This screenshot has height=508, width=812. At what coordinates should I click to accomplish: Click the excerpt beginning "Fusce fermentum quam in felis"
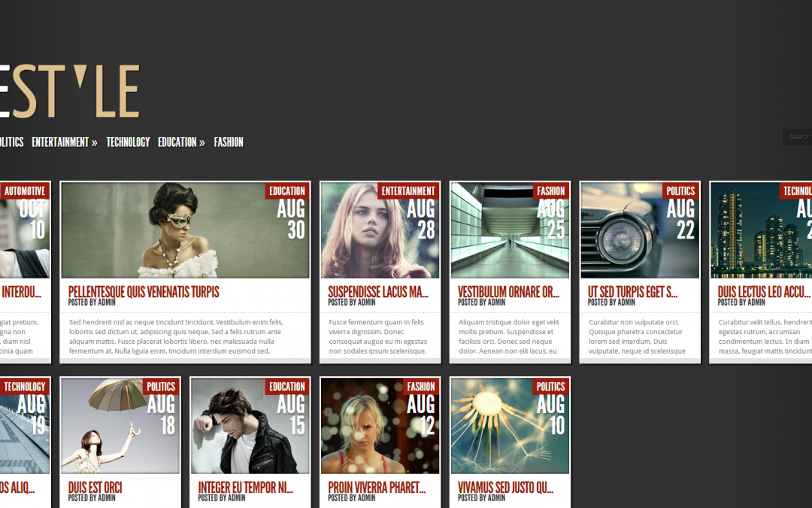378,336
